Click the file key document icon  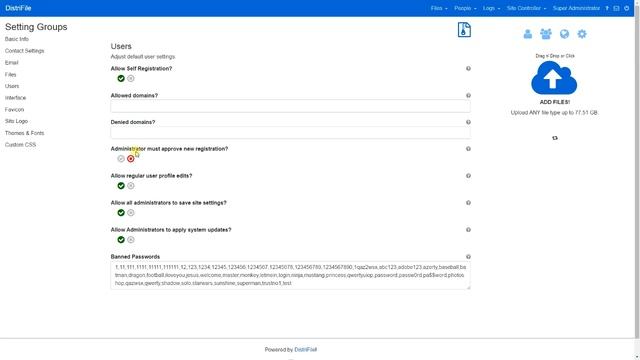tap(464, 30)
